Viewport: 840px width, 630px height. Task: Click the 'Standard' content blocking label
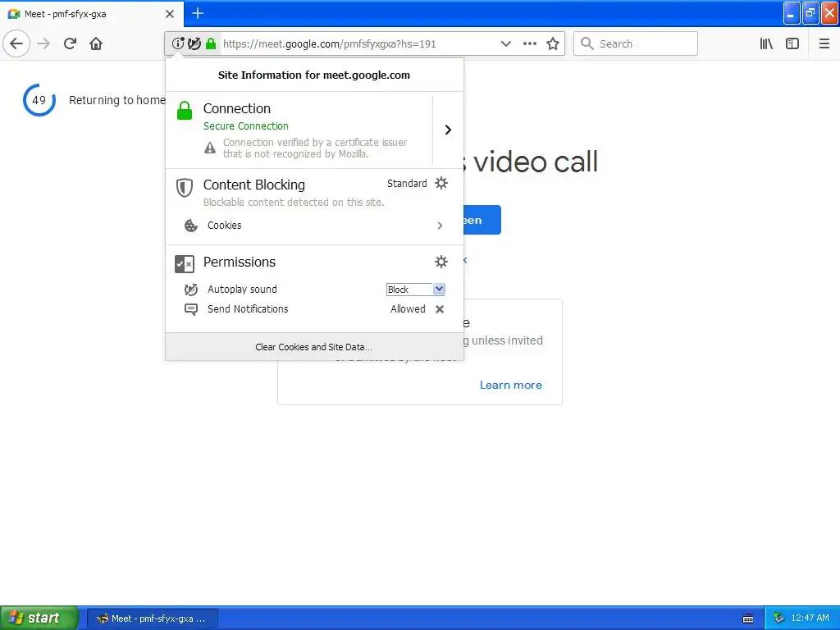407,183
